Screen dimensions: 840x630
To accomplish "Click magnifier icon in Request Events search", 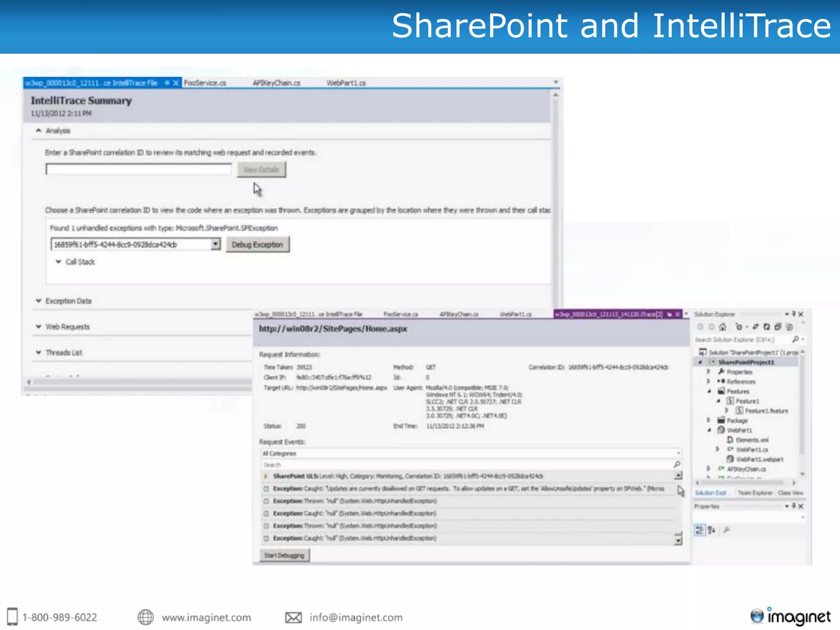I will 677,464.
